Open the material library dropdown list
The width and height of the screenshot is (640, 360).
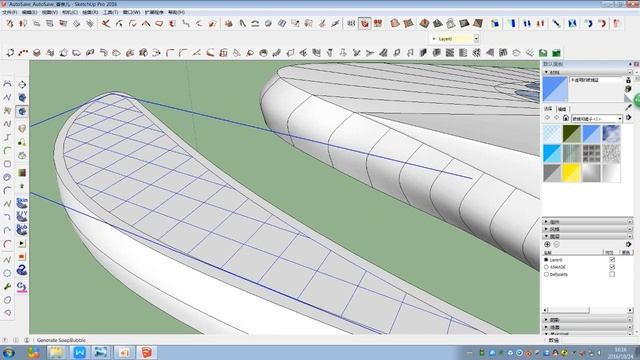pos(620,118)
